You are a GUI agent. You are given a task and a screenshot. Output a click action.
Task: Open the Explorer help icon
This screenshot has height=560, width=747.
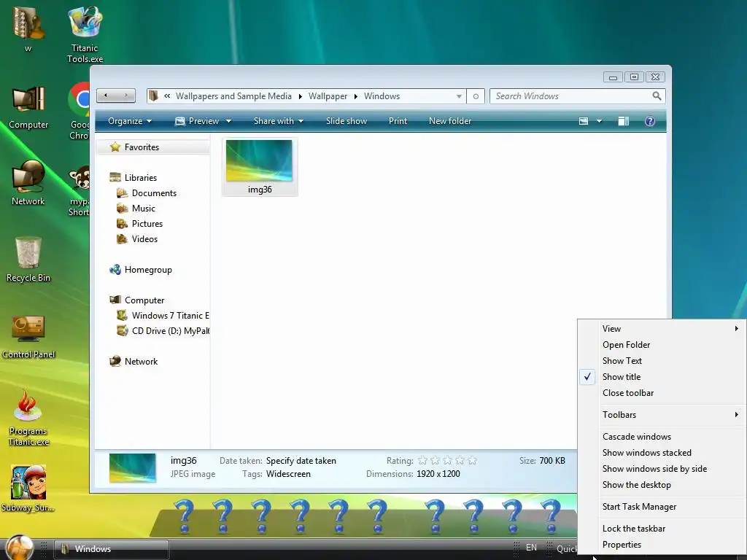pyautogui.click(x=649, y=121)
